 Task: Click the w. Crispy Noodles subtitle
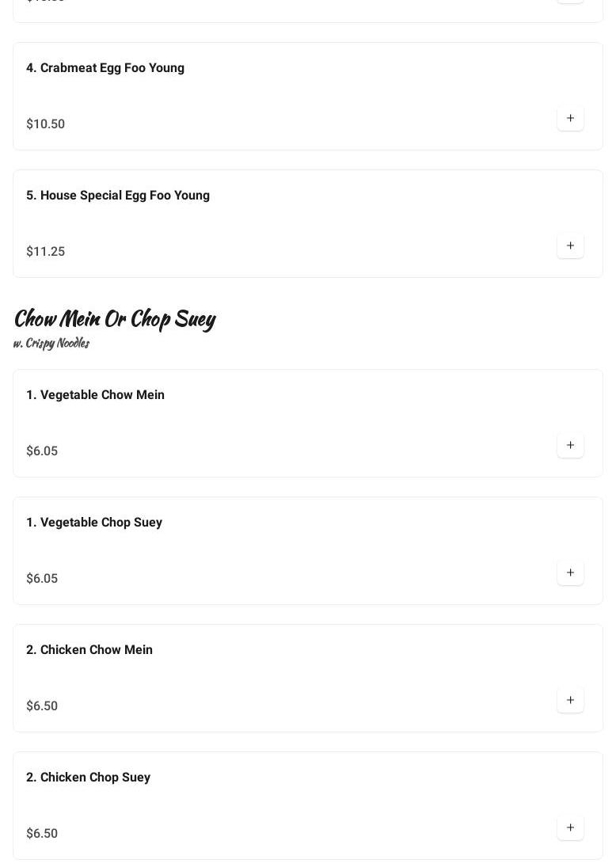[x=51, y=343]
